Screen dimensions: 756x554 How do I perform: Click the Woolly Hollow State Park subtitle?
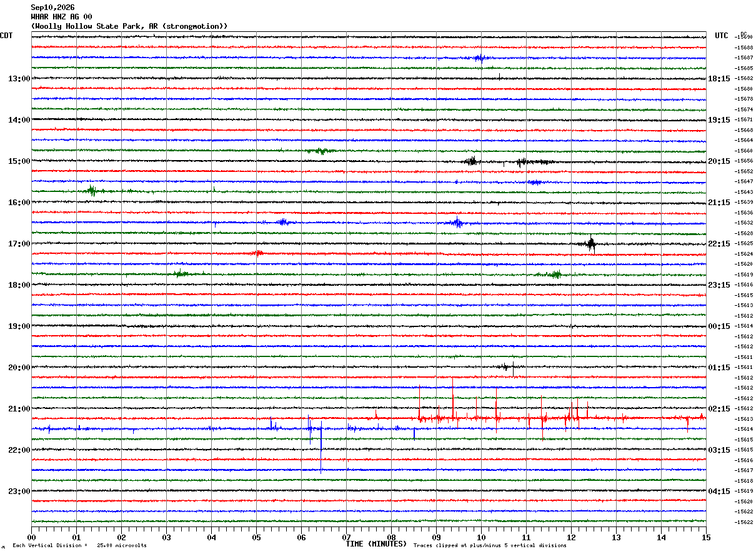[x=129, y=26]
